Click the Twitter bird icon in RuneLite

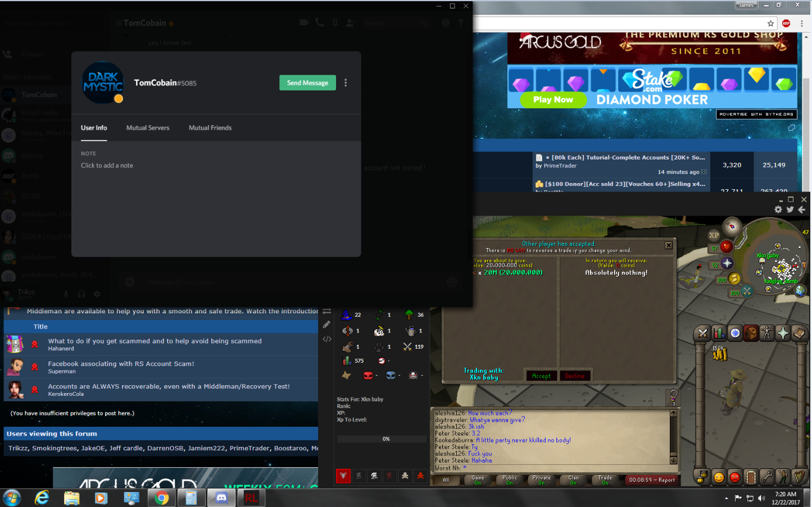pos(790,209)
